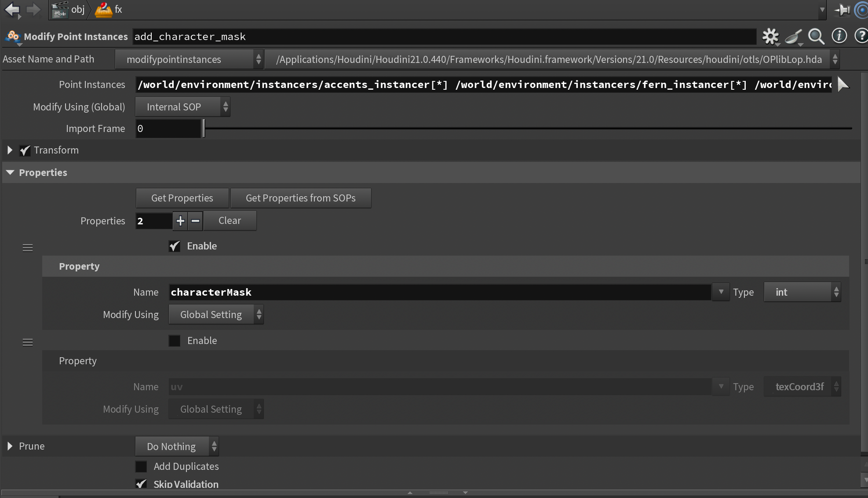868x498 pixels.
Task: Click the help question mark icon
Action: coord(861,36)
